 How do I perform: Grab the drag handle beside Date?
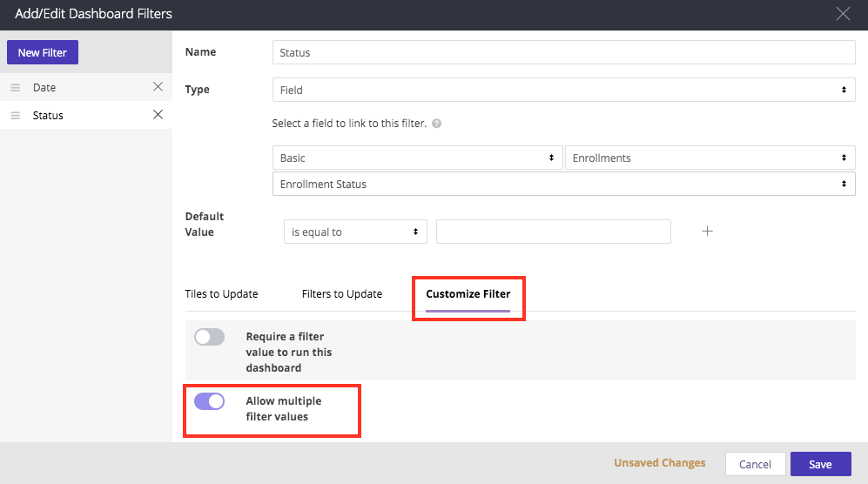pos(15,88)
